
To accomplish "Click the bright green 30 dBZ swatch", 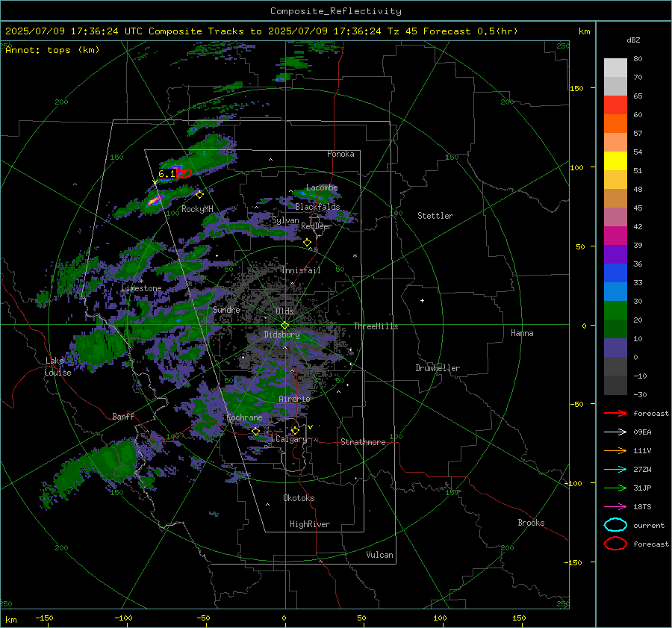I will [615, 311].
